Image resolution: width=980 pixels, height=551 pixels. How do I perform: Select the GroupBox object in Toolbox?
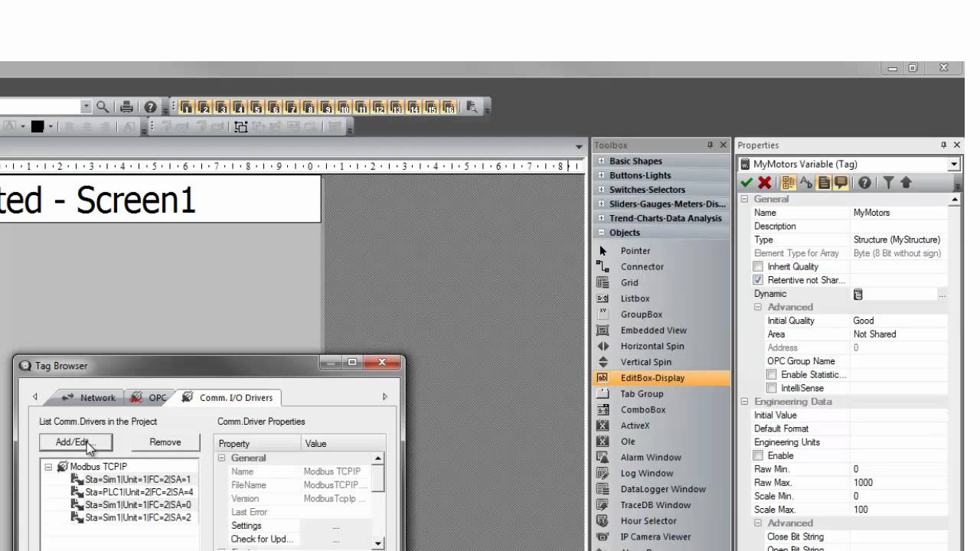coord(641,315)
